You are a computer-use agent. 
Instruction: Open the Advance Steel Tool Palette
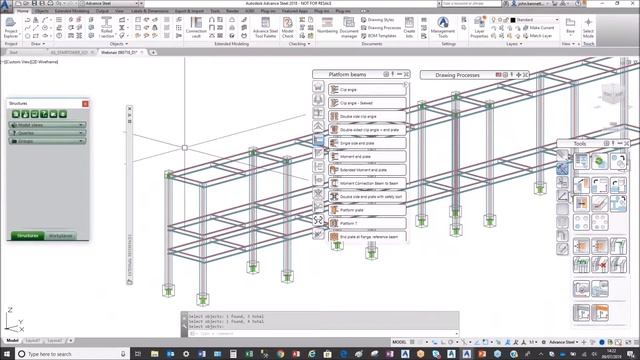click(265, 28)
